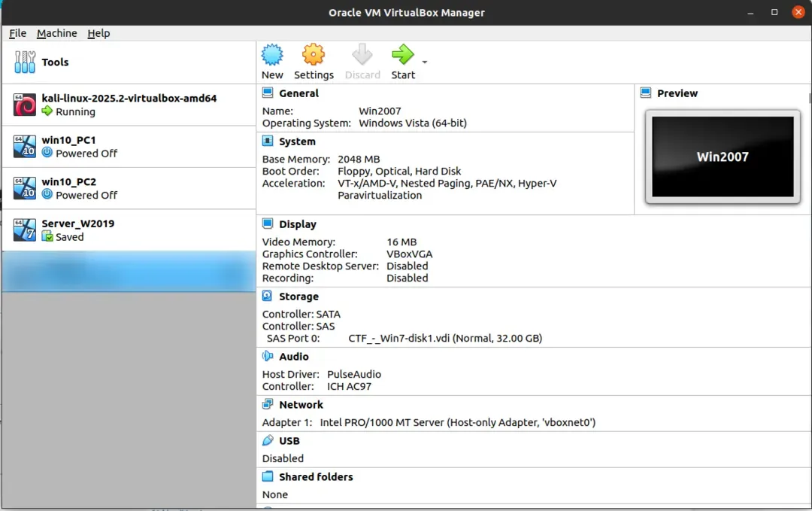The image size is (812, 511).
Task: Start the VM with the green arrow
Action: (402, 54)
